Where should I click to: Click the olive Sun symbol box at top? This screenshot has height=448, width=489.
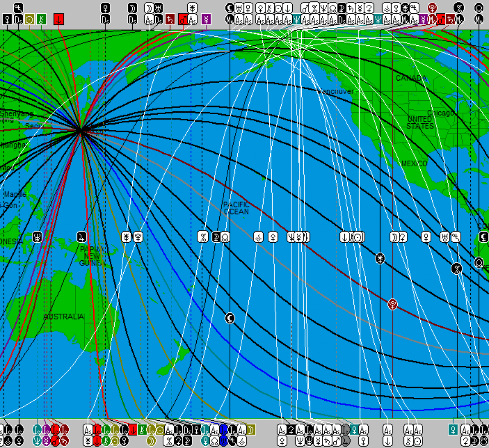coord(30,19)
